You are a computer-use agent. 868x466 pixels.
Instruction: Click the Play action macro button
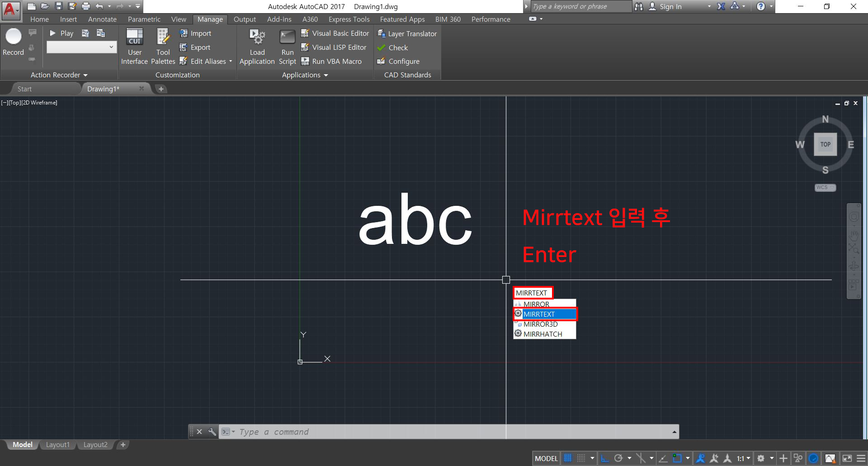pyautogui.click(x=61, y=33)
